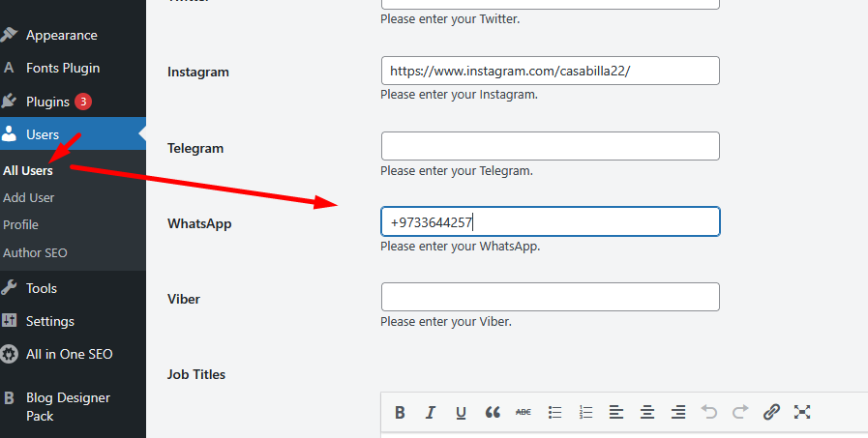The width and height of the screenshot is (868, 438).
Task: Create a bulleted list
Action: tap(554, 412)
